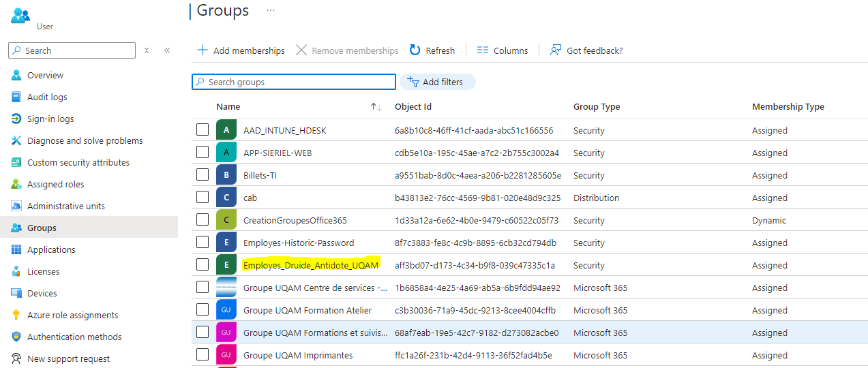Click the Authentication methods shield icon

point(16,337)
